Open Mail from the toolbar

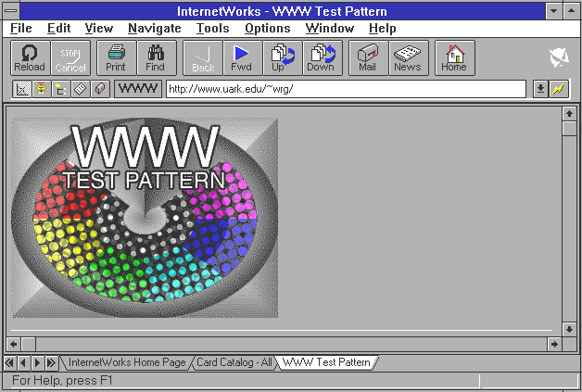(x=368, y=57)
